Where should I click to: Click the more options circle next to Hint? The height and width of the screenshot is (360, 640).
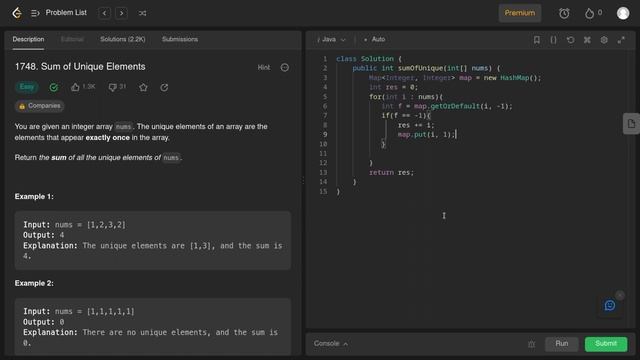284,67
